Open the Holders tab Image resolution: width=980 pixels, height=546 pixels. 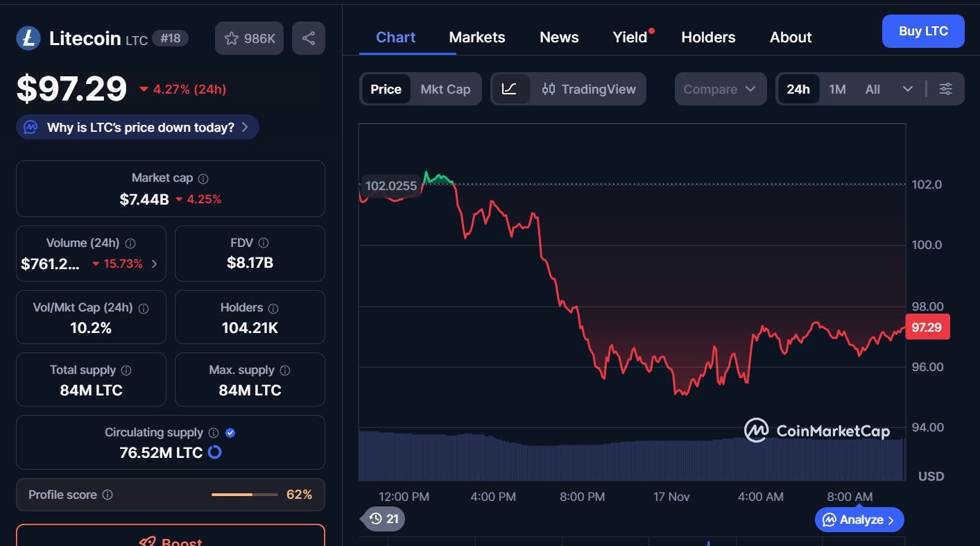(x=708, y=37)
